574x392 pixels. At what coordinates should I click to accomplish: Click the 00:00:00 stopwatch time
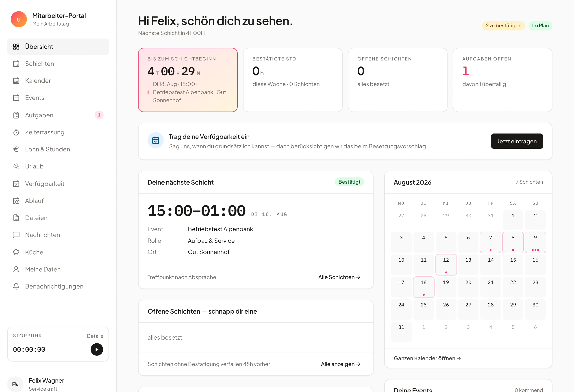pyautogui.click(x=29, y=350)
